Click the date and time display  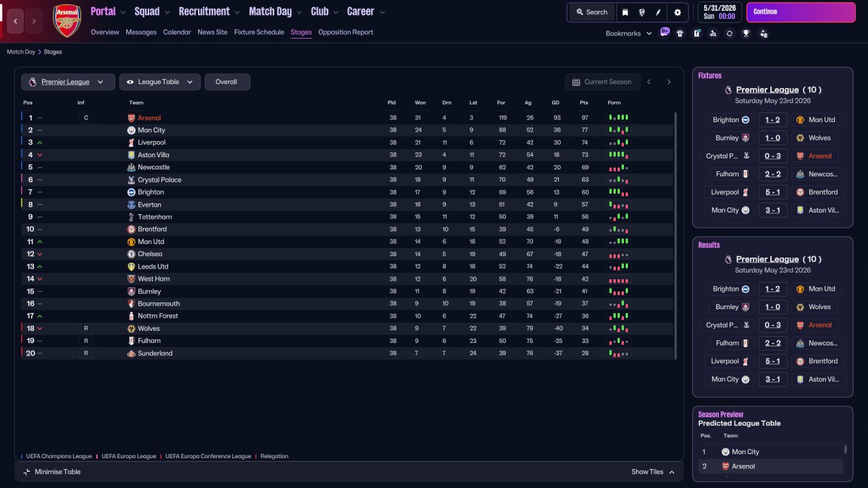[x=719, y=12]
